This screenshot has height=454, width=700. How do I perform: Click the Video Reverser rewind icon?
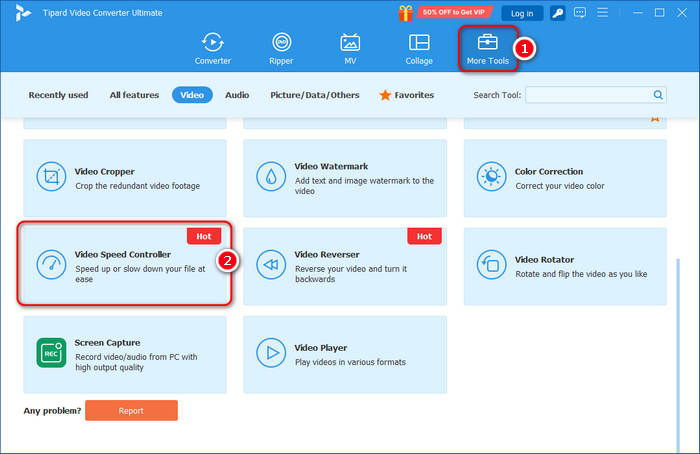pos(271,264)
